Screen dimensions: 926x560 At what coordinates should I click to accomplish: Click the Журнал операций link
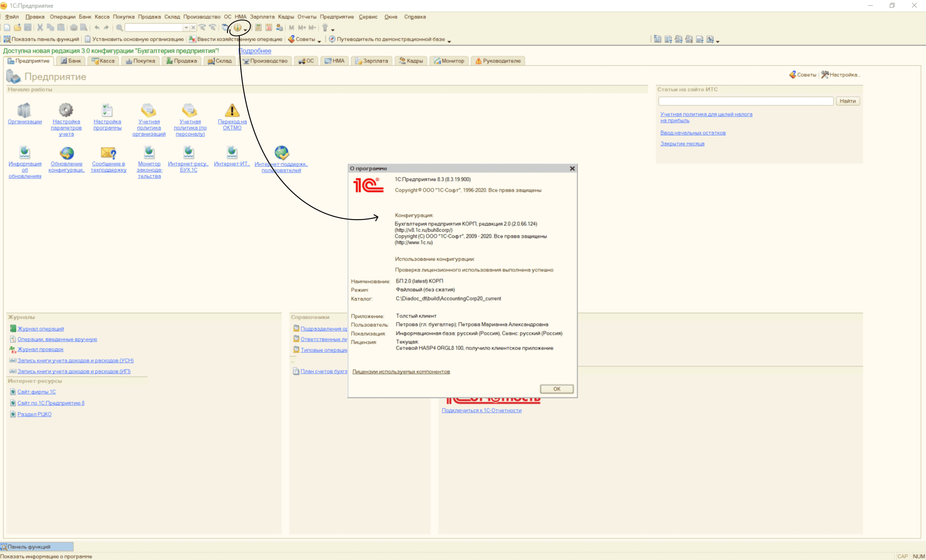[40, 329]
